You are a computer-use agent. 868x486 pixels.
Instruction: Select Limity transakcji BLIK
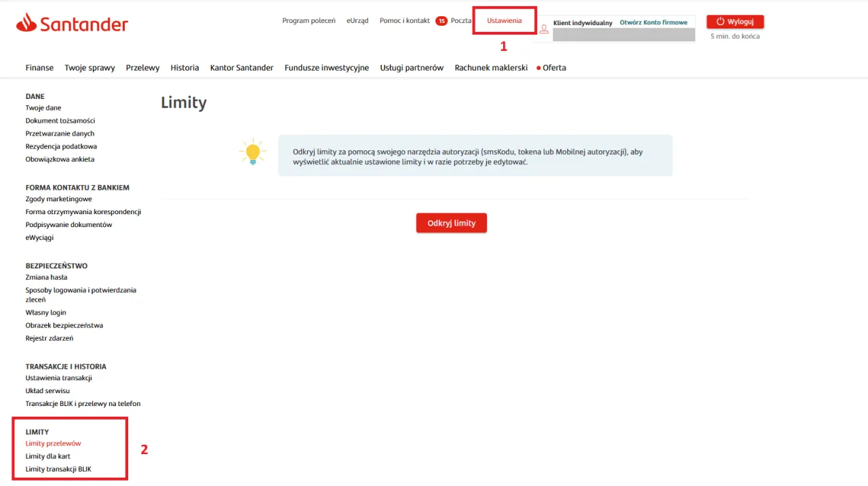point(58,469)
